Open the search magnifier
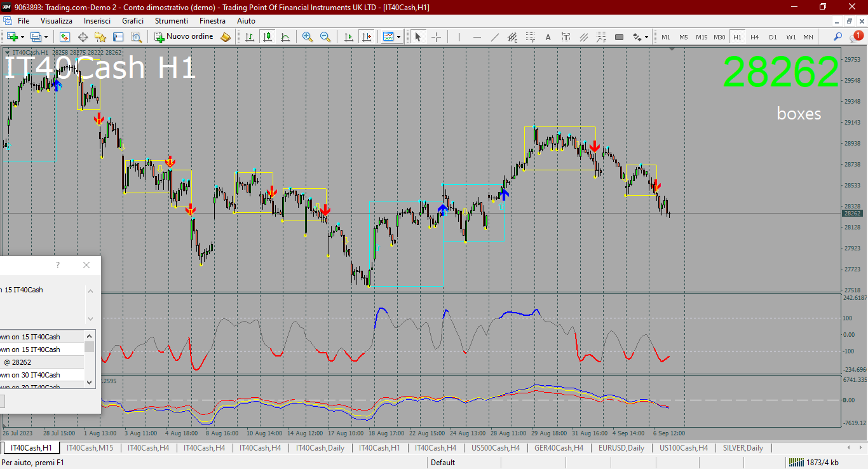The height and width of the screenshot is (469, 868). pos(838,37)
